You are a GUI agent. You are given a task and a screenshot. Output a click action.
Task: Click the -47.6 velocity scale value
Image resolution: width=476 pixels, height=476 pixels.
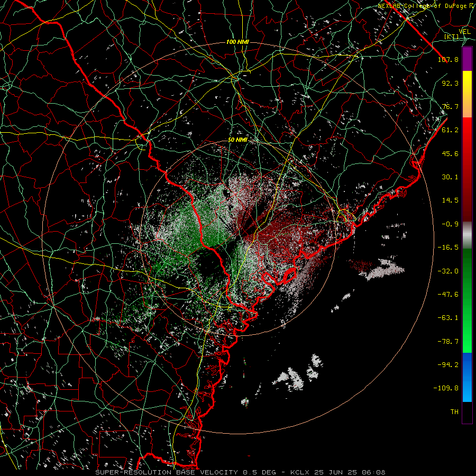448,295
